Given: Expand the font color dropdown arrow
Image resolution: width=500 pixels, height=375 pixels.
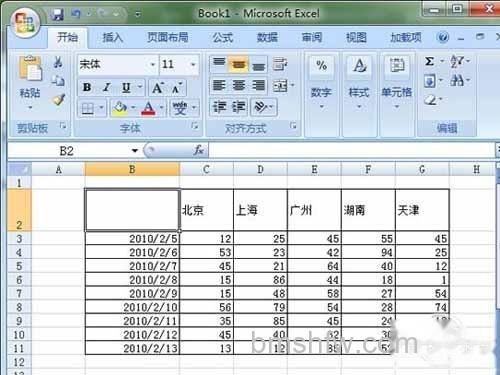Looking at the screenshot, I should (x=162, y=108).
